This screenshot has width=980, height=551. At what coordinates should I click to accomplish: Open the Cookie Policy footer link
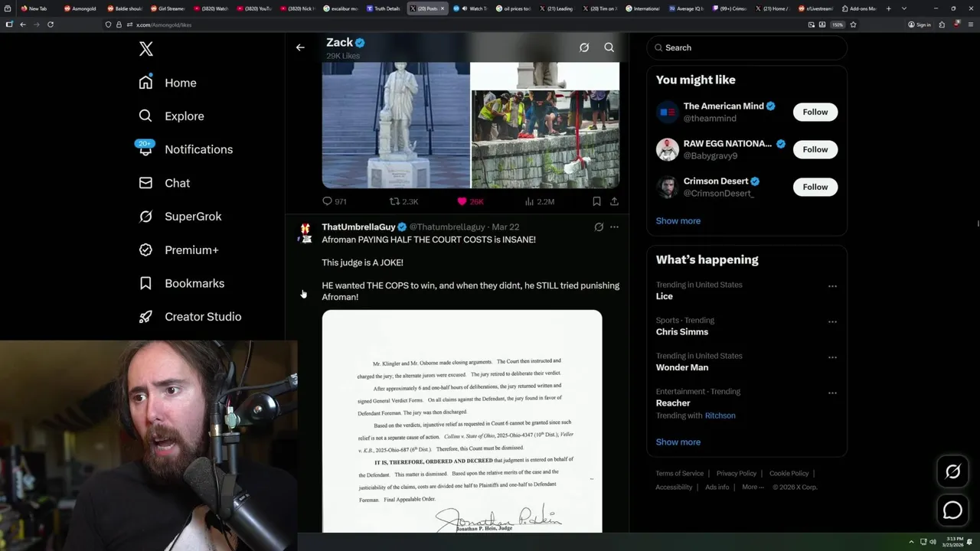point(789,474)
